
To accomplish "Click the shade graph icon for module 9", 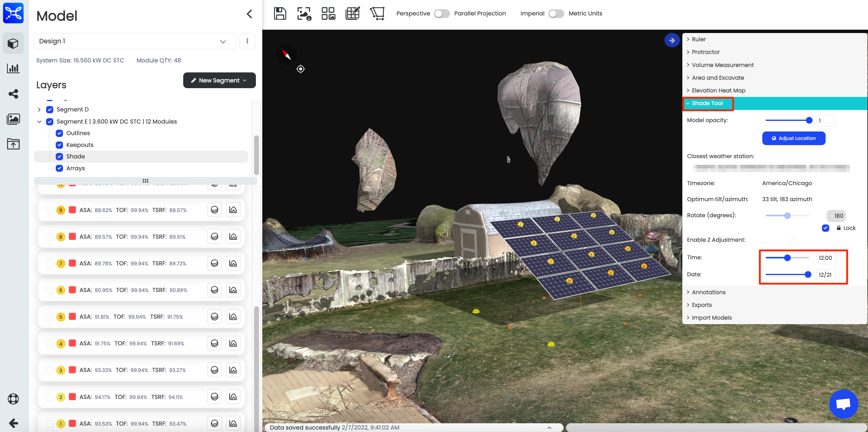I will 233,210.
